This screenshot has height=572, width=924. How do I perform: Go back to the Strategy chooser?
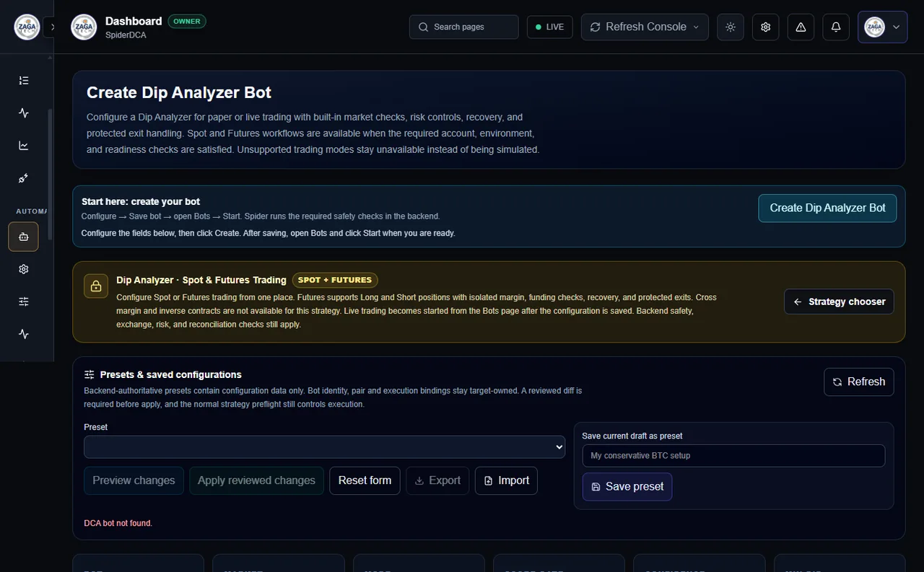click(x=839, y=302)
